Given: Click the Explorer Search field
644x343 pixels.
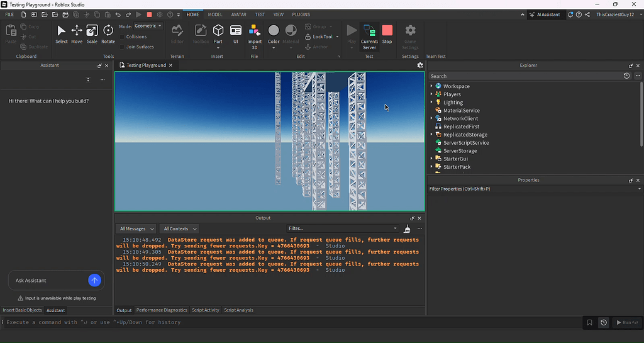Looking at the screenshot, I should coord(526,76).
